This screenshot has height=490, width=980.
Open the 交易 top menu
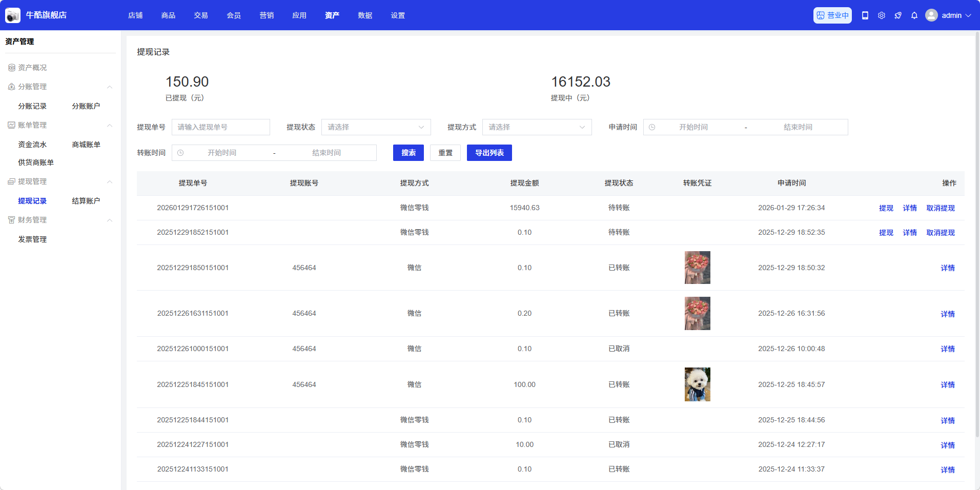tap(201, 15)
